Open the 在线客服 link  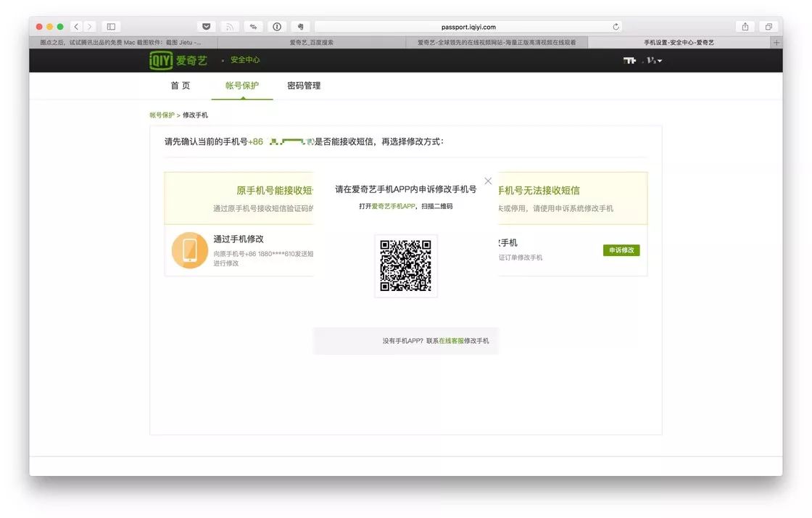coord(451,341)
